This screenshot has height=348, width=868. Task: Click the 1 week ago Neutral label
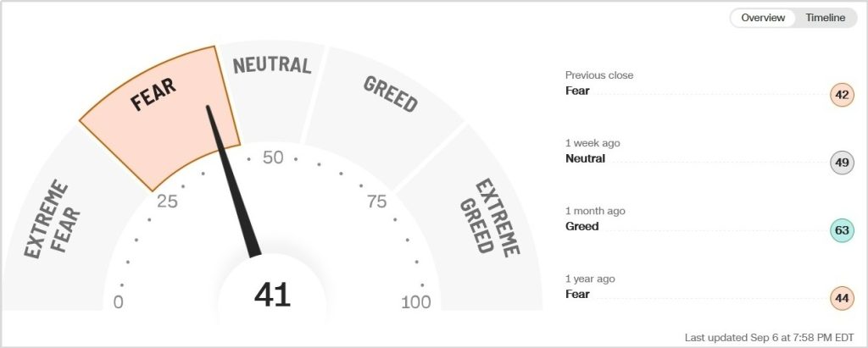point(585,158)
